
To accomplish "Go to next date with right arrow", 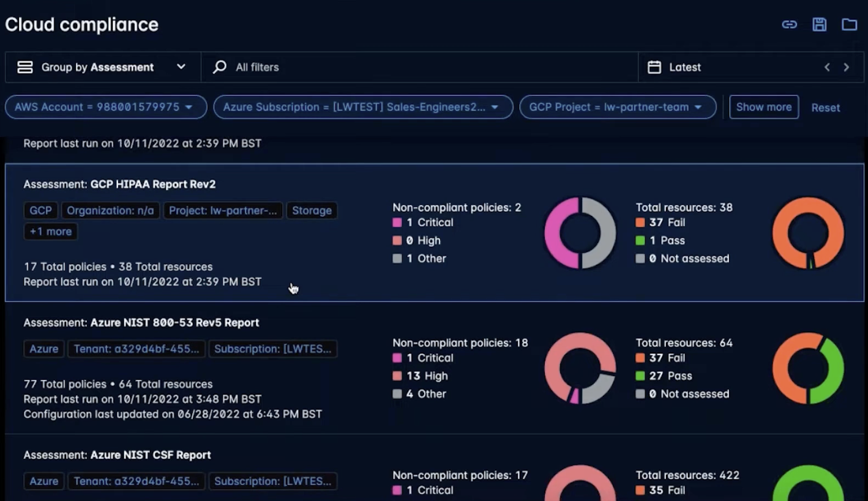I will pos(847,67).
